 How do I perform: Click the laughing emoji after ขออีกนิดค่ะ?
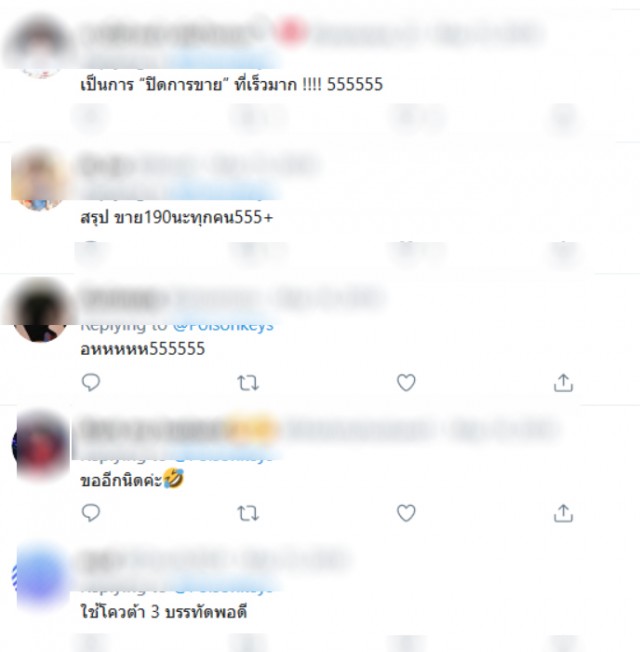(173, 478)
